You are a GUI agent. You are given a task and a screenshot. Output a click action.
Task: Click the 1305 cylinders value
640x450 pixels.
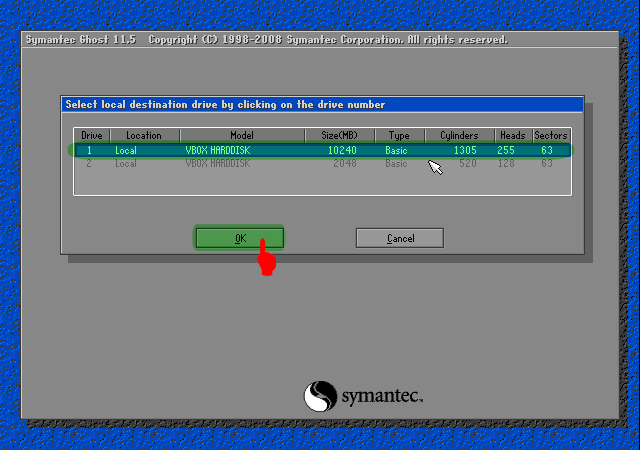click(465, 150)
